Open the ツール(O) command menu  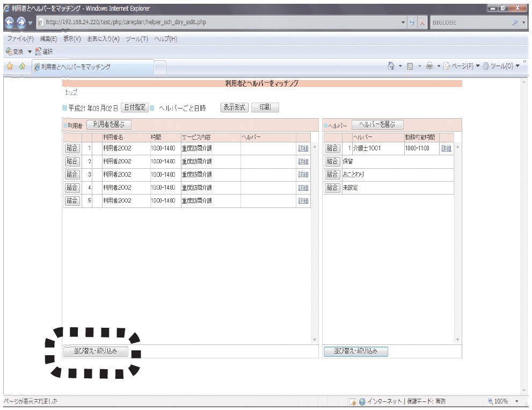click(x=501, y=66)
